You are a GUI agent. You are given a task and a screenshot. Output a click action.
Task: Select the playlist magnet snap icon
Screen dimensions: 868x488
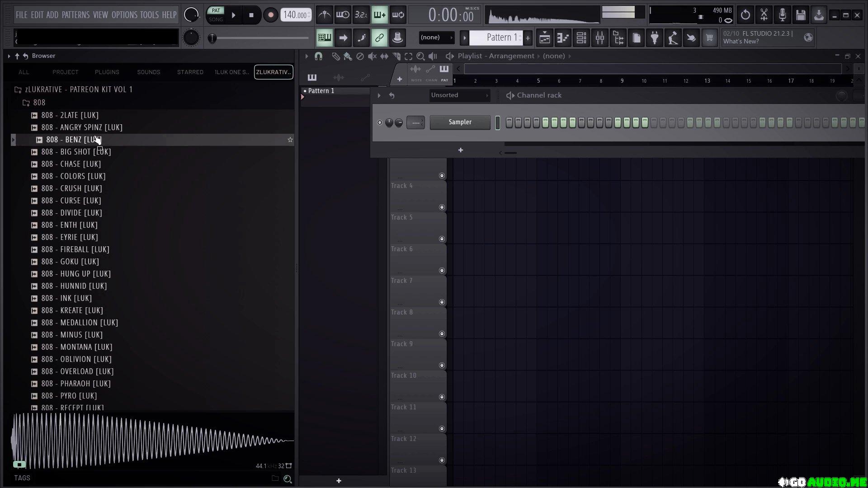[x=318, y=56]
